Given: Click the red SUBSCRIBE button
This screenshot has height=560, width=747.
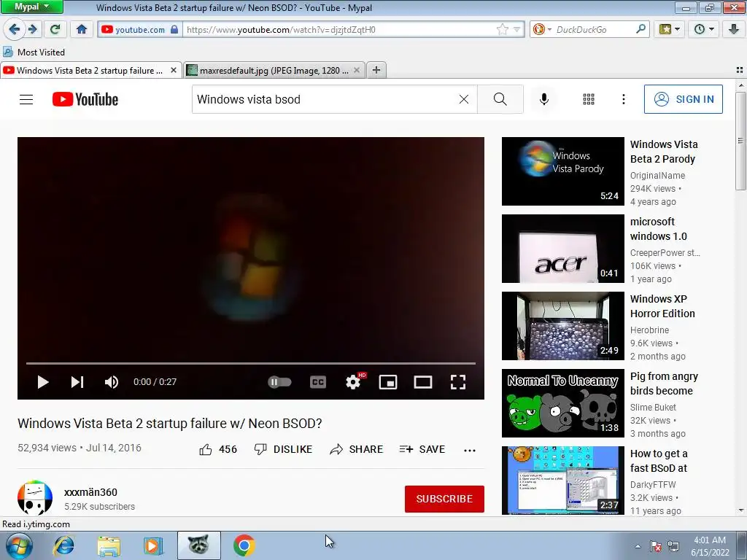Looking at the screenshot, I should [x=444, y=499].
